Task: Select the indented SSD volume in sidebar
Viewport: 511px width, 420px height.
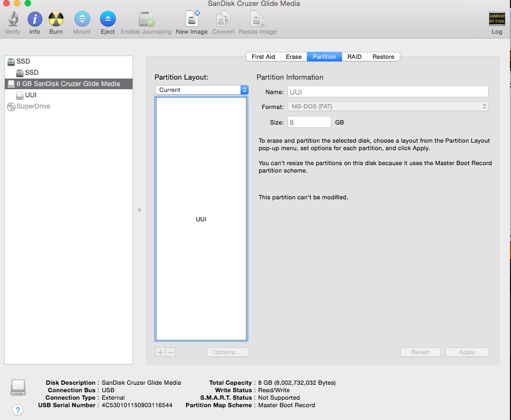Action: pos(68,72)
